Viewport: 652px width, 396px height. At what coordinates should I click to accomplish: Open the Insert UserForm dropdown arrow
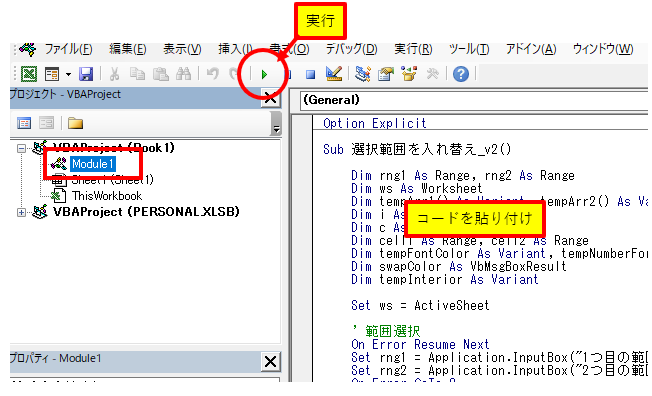click(68, 74)
